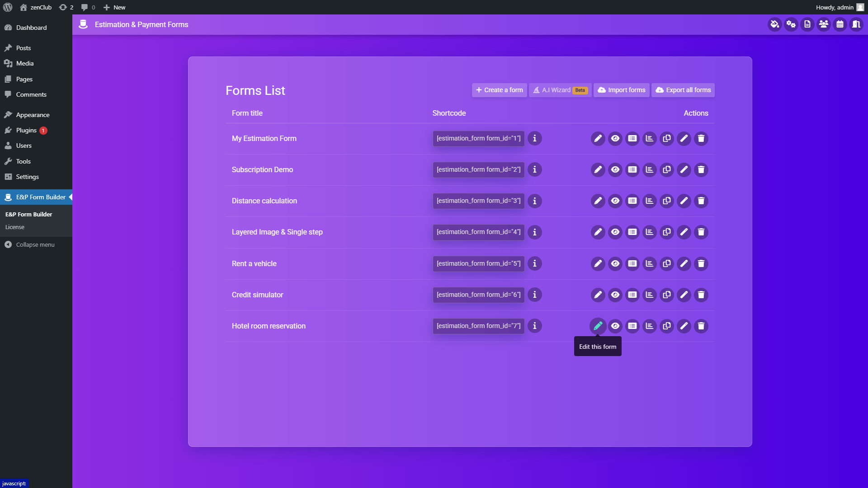Go to Dashboard in sidebar
This screenshot has height=488, width=868.
[x=36, y=28]
